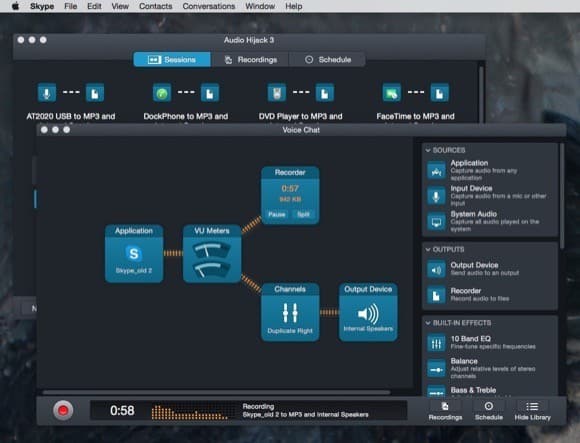Screen dimensions: 580x443
Task: Collapse the BUILT-IN EFFECTS section
Action: click(x=428, y=323)
